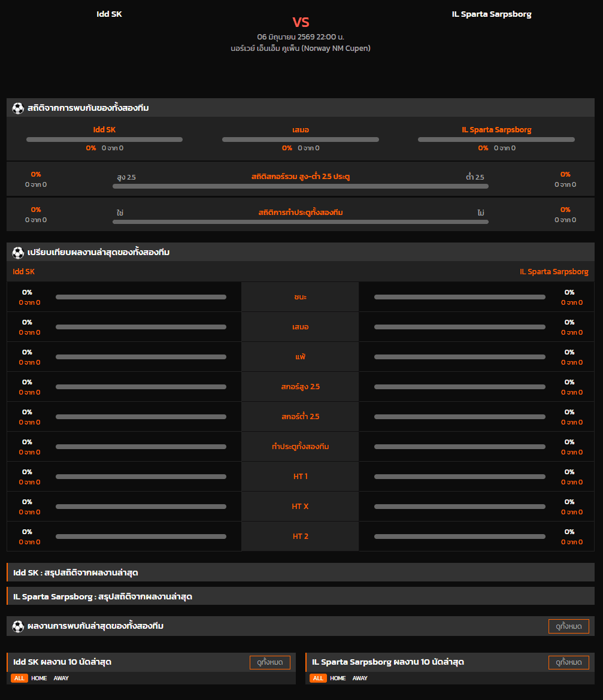603x700 pixels.
Task: Click Idd SK label above head-to-head bar
Action: (x=104, y=129)
